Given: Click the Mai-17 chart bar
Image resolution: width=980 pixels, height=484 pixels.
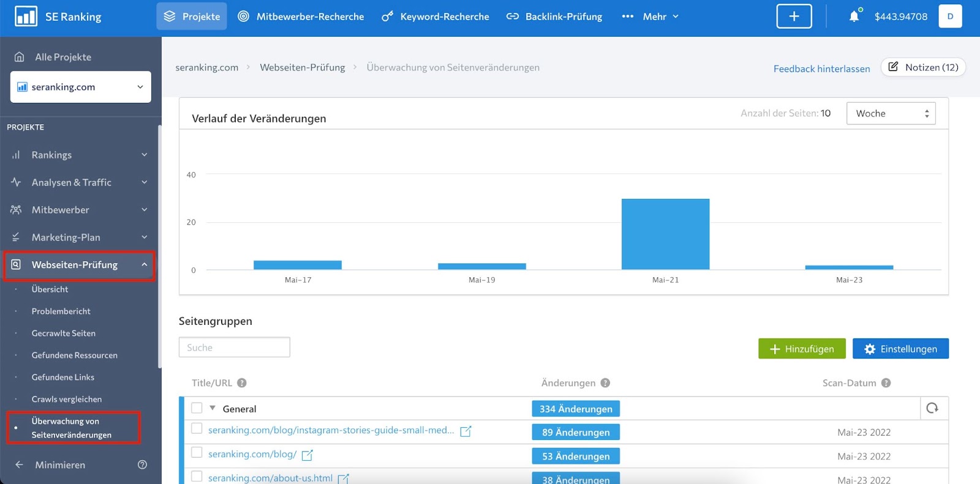Looking at the screenshot, I should coord(298,265).
